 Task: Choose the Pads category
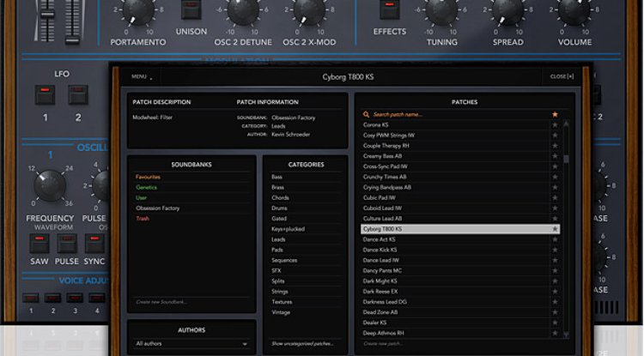click(277, 250)
